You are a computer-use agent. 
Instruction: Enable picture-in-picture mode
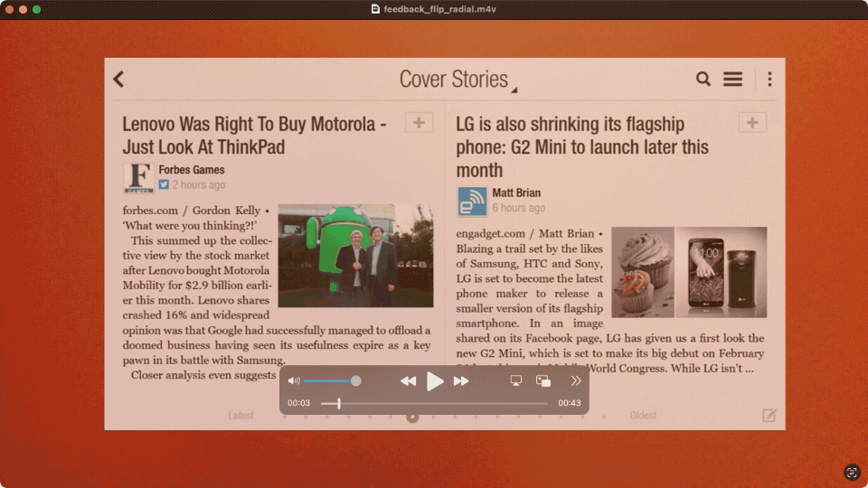click(x=543, y=380)
